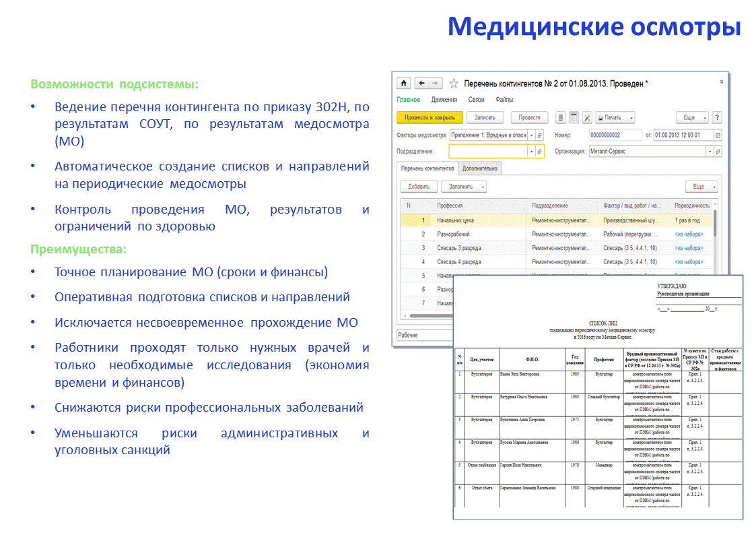
Task: Go forward with the right arrow button
Action: click(x=435, y=84)
